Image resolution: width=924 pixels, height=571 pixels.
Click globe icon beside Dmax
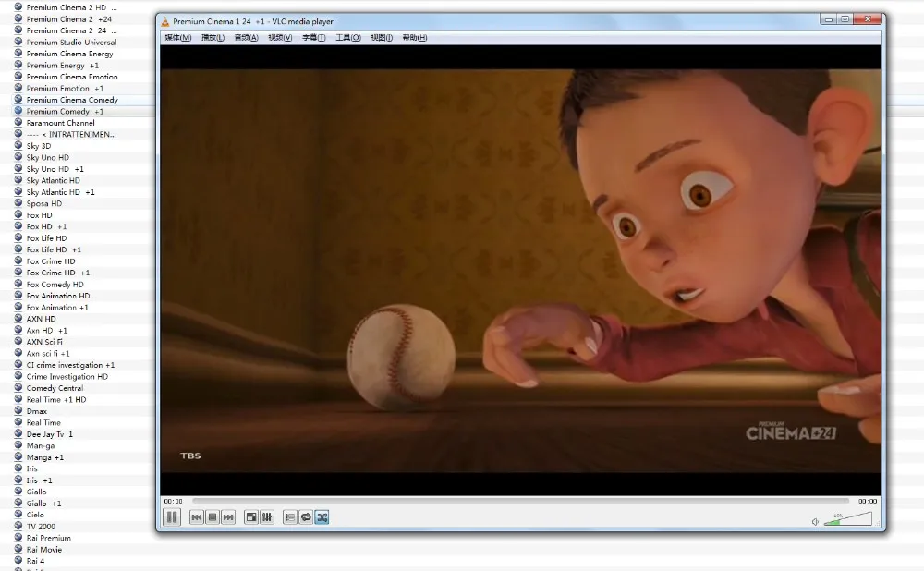click(18, 411)
